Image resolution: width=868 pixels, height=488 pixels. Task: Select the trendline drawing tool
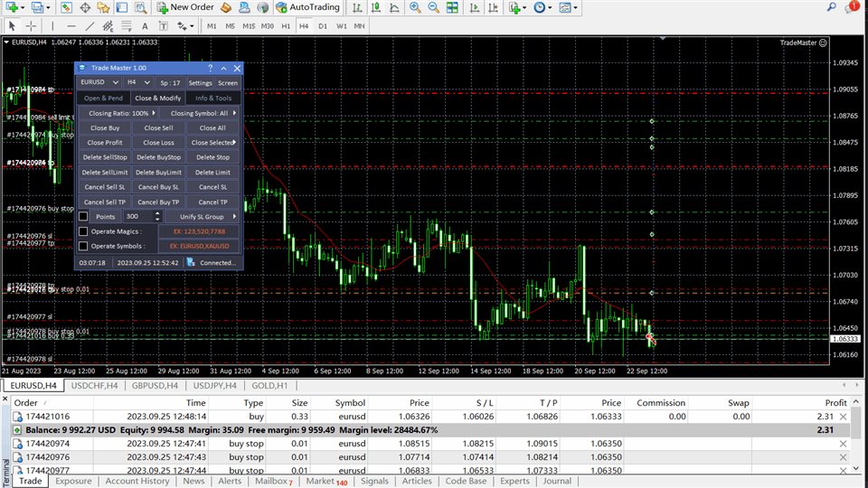[90, 25]
